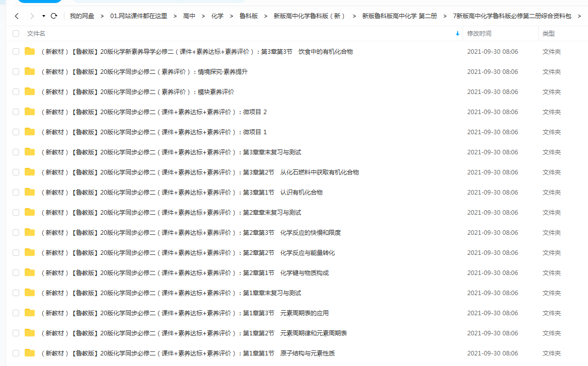The height and width of the screenshot is (366, 588).
Task: Click folder icon for 微项目 2
Action: coord(30,112)
